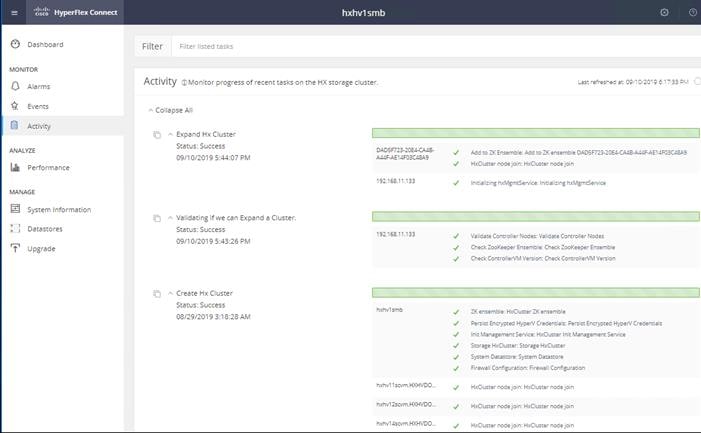The height and width of the screenshot is (433, 701).
Task: Click the Validating Expand Cluster progress bar
Action: [x=536, y=216]
